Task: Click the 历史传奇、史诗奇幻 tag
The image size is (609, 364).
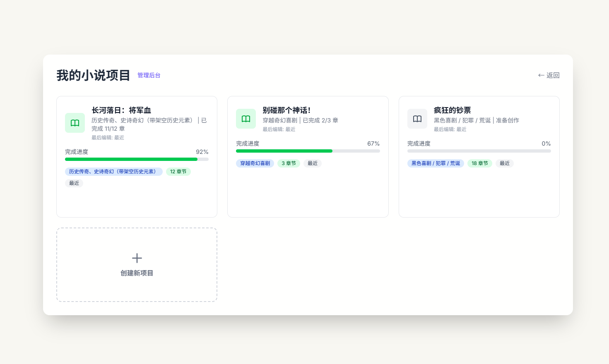Action: 113,172
